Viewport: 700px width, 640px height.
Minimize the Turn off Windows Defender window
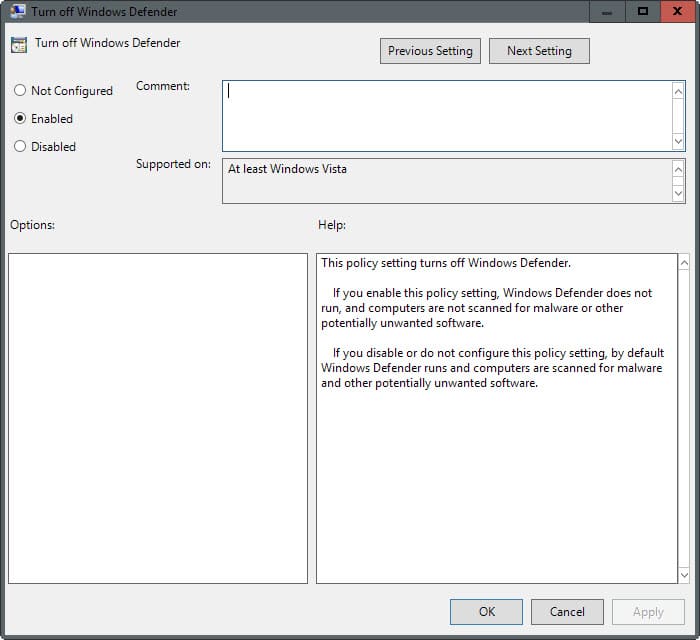coord(607,12)
